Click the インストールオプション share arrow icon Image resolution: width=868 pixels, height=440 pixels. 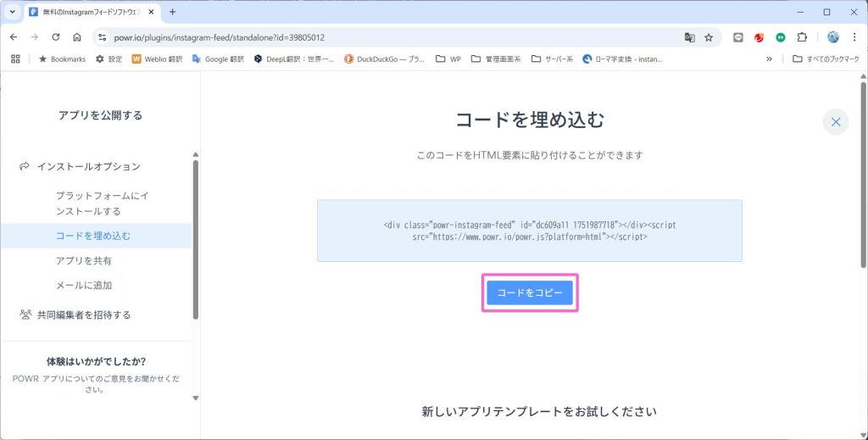tap(24, 167)
